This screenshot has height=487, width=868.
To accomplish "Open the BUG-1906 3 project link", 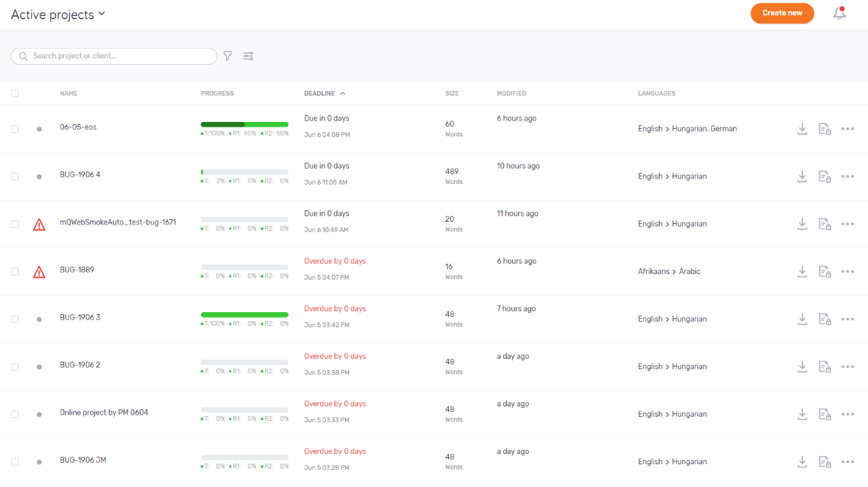I will coord(80,318).
